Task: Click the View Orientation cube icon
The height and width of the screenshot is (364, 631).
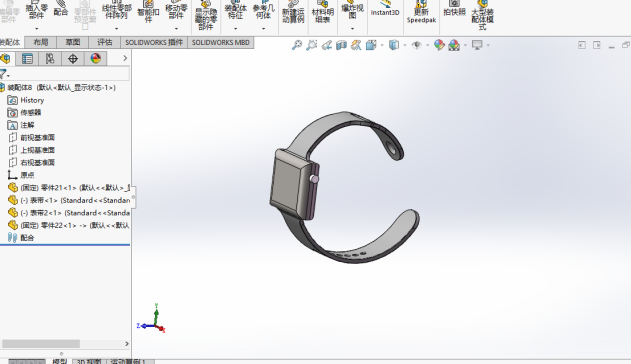Action: [x=371, y=45]
